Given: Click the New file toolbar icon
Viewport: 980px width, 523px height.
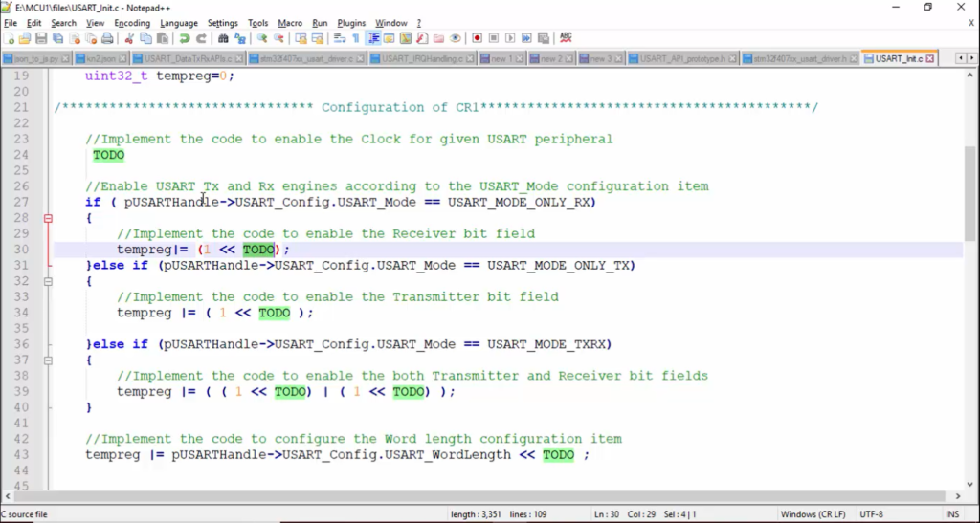Looking at the screenshot, I should [9, 38].
